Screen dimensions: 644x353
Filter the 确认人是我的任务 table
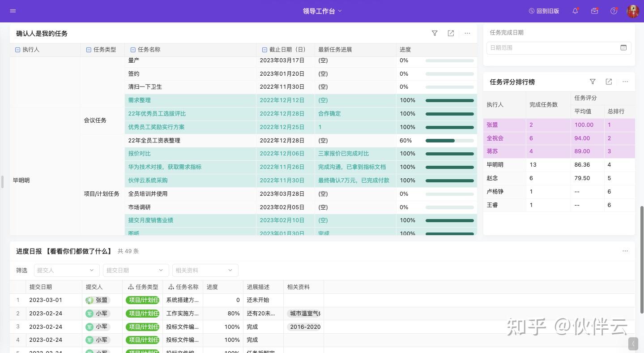coord(435,33)
